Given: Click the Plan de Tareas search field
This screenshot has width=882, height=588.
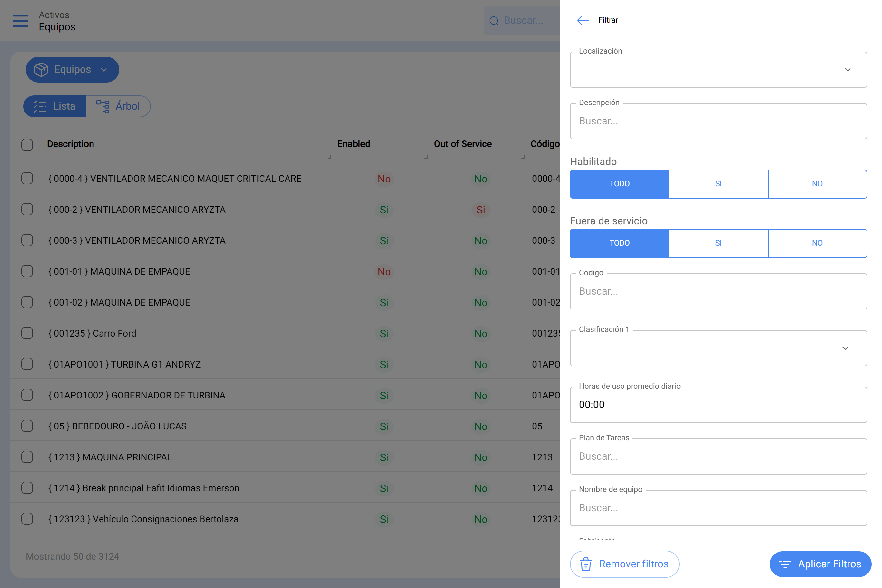Looking at the screenshot, I should click(718, 456).
